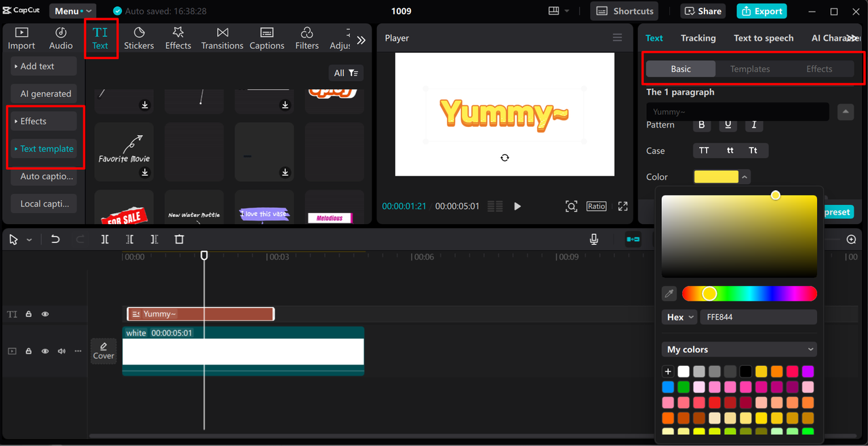This screenshot has width=868, height=446.
Task: Click the Share button
Action: coord(703,11)
